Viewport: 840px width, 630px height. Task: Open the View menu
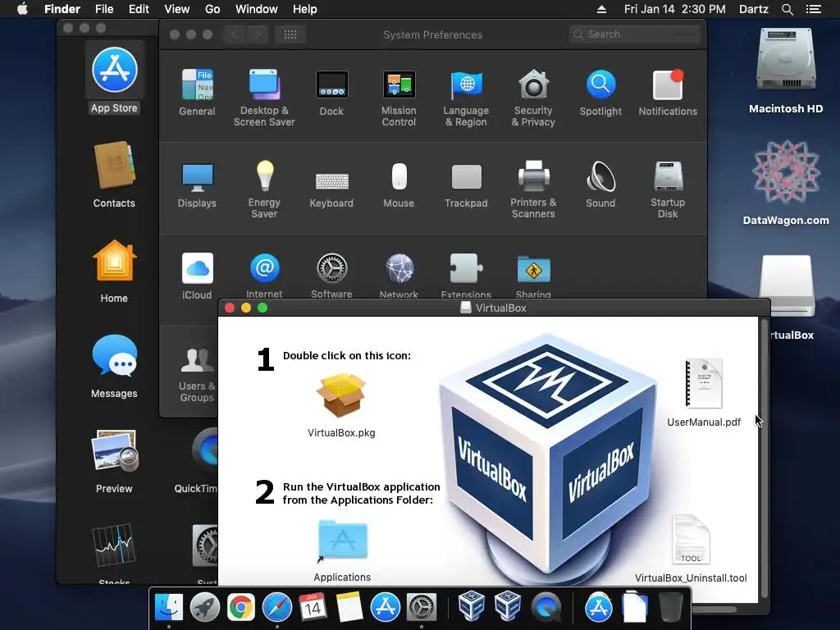coord(177,9)
